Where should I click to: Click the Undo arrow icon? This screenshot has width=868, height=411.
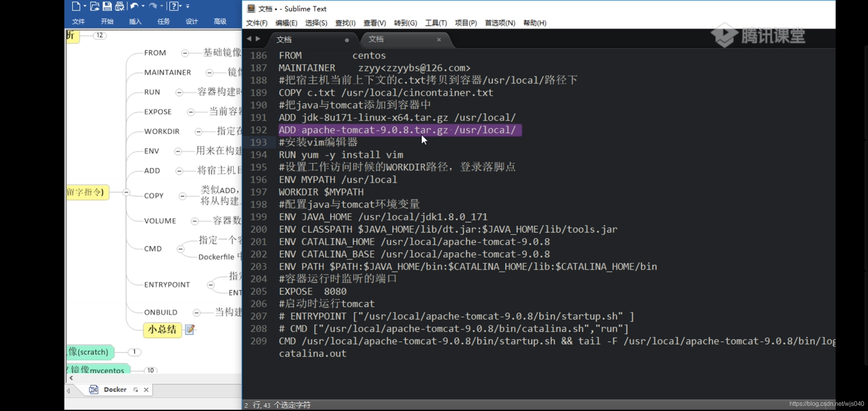[134, 6]
